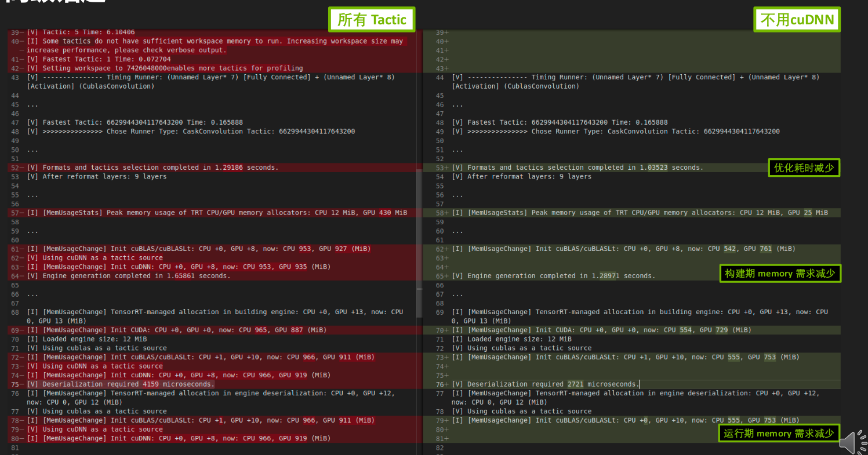Click the "Setting workspace to 7426048000" line
Image resolution: width=868 pixels, height=455 pixels.
(x=165, y=68)
